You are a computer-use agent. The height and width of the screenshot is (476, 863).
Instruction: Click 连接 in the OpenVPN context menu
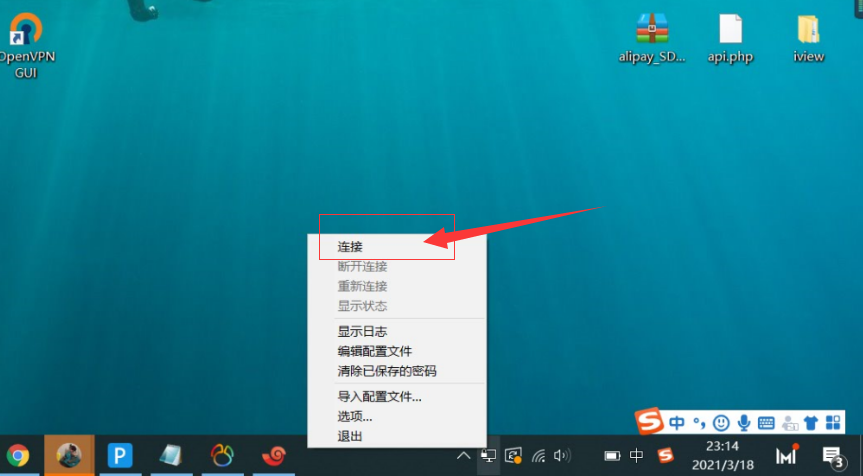[350, 246]
